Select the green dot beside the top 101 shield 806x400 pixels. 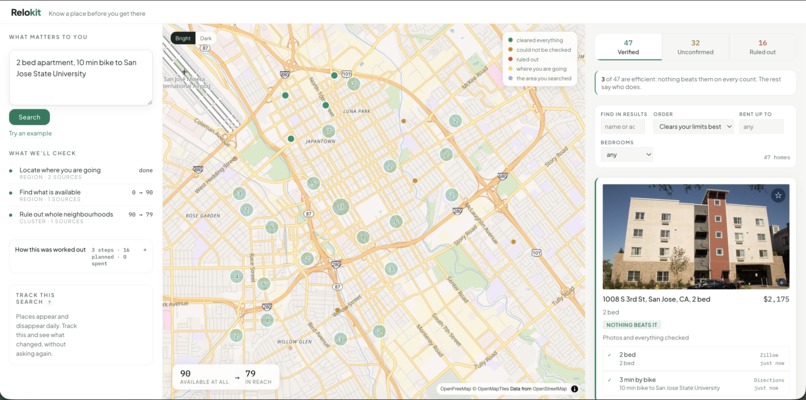click(x=334, y=76)
